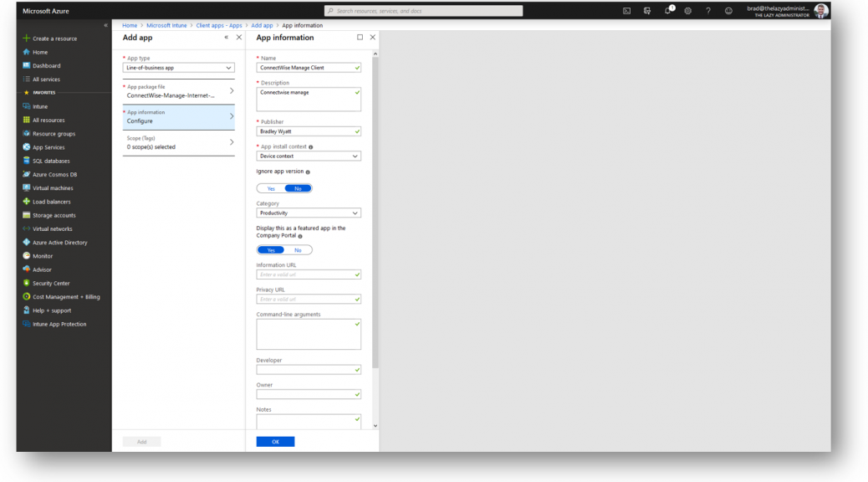Image resolution: width=868 pixels, height=482 pixels.
Task: Click the Cost Management + Billing icon
Action: pyautogui.click(x=26, y=296)
